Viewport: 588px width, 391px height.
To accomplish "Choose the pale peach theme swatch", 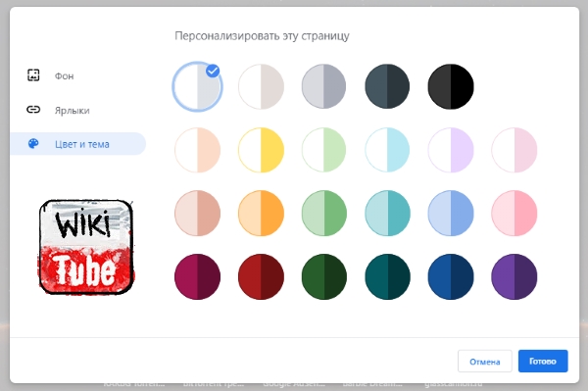I will [x=197, y=150].
